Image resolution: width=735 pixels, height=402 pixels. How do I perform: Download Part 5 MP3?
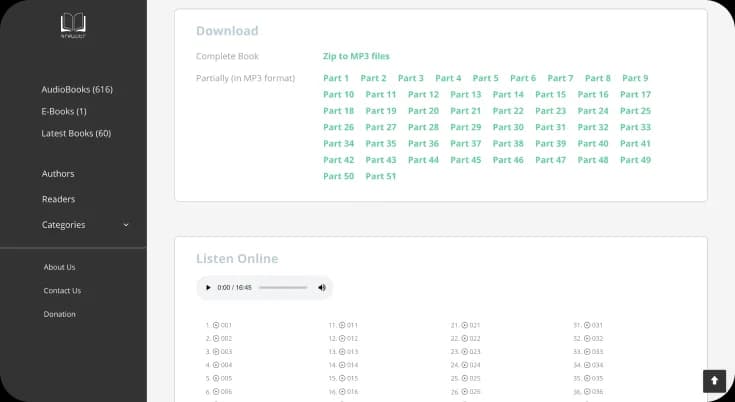tap(486, 78)
